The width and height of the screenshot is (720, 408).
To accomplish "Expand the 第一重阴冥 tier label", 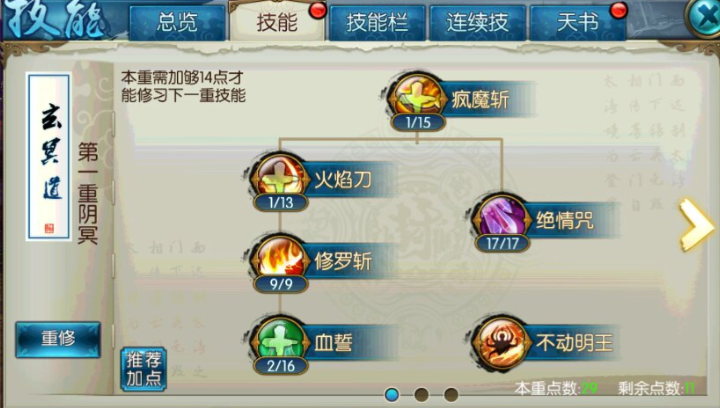I will pos(88,193).
